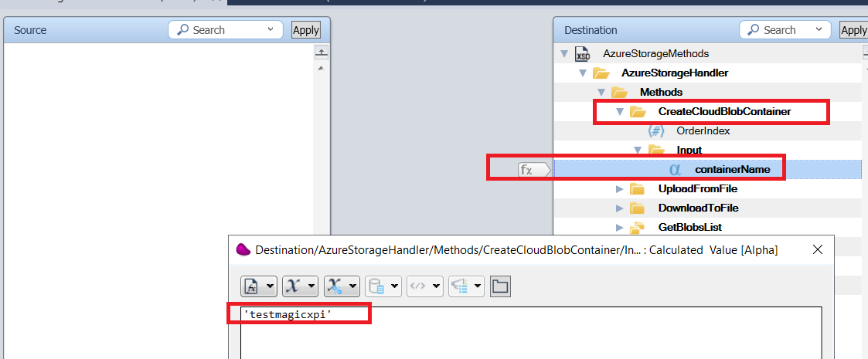This screenshot has height=359, width=868.
Task: Click the Input folder icon
Action: click(x=656, y=150)
